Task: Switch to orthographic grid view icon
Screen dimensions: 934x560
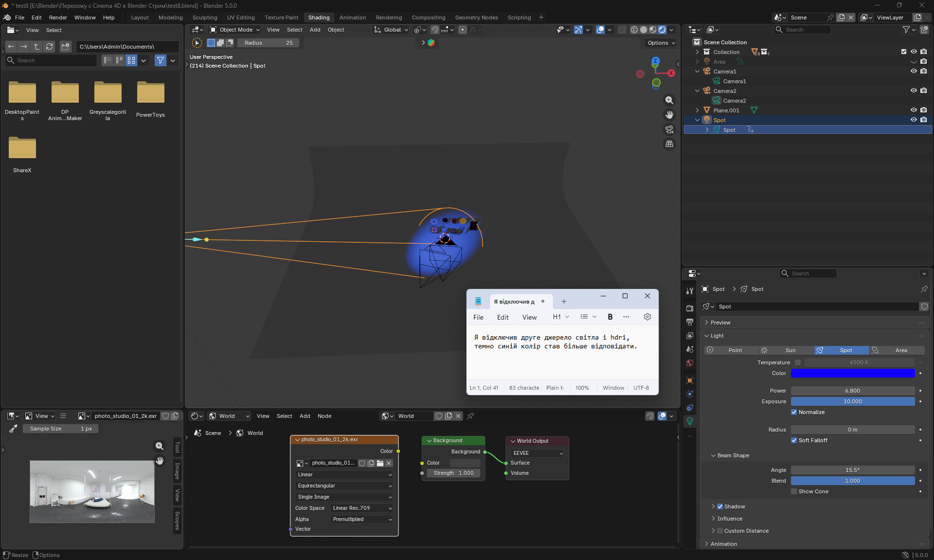Action: click(x=669, y=144)
